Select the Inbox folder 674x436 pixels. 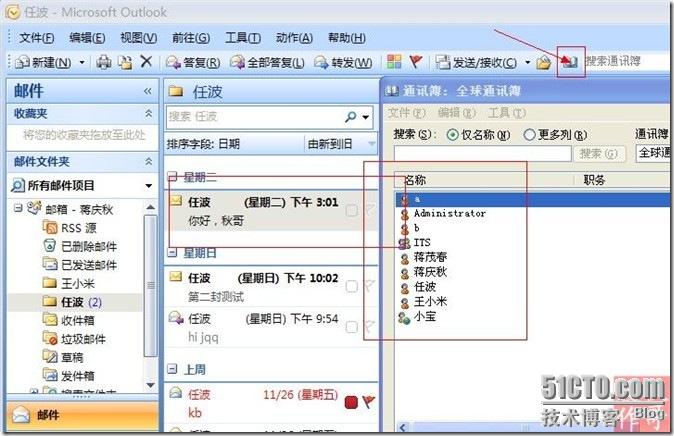tap(69, 320)
